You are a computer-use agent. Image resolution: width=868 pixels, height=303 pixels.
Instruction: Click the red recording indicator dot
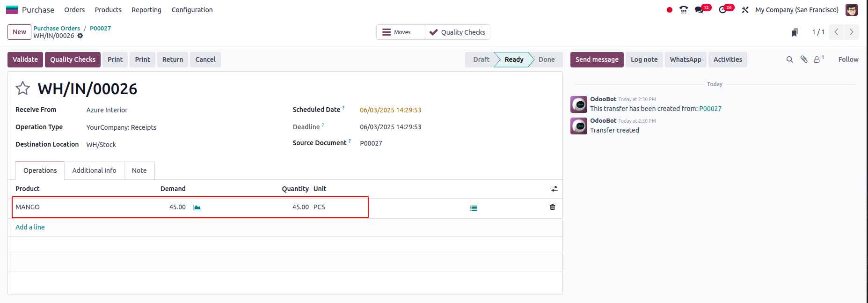click(670, 10)
